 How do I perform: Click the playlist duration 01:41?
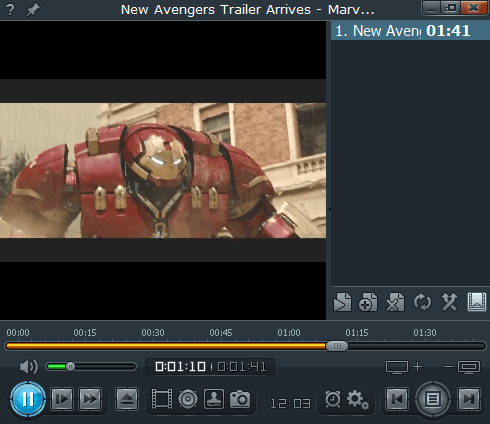click(448, 31)
